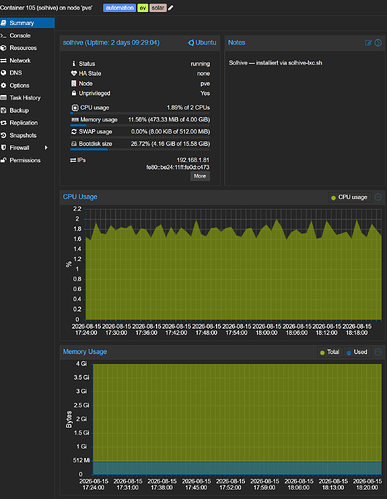387x499 pixels.
Task: Go to the Backup section
Action: coord(27,110)
